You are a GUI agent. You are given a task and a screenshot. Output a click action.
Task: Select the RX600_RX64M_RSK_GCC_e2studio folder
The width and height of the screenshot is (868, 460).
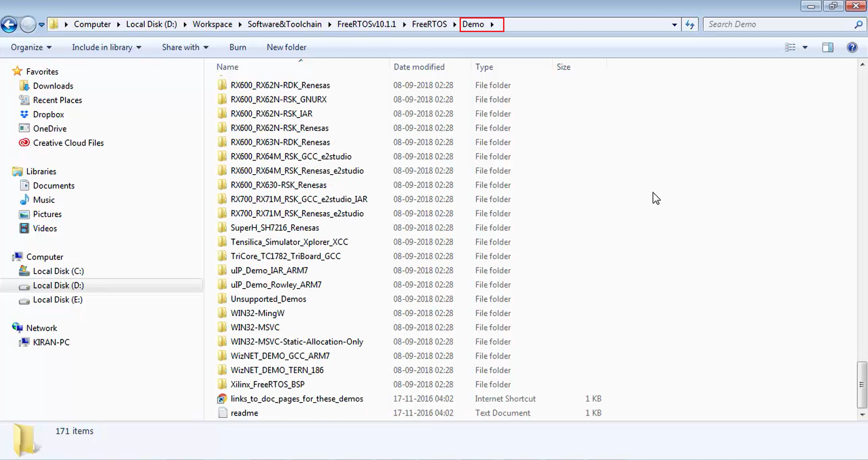pyautogui.click(x=291, y=156)
